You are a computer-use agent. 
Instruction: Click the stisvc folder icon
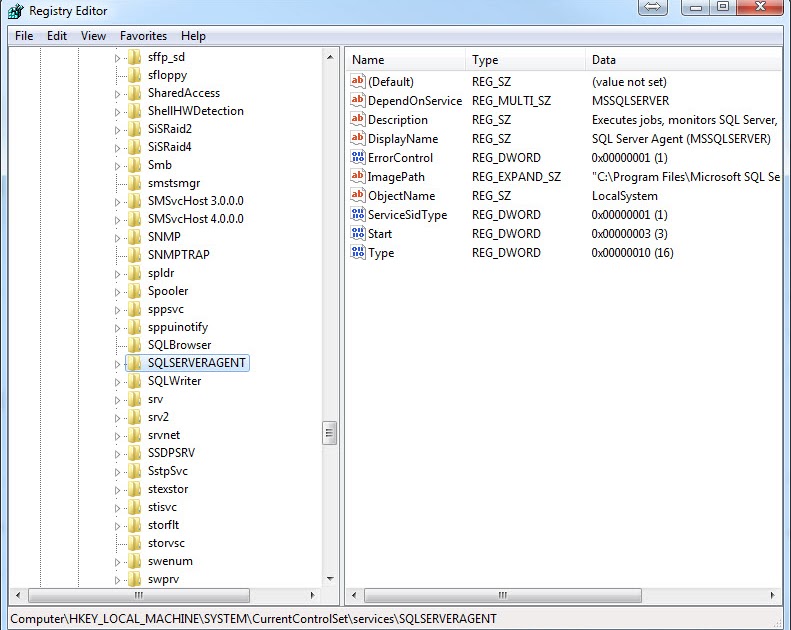(134, 507)
